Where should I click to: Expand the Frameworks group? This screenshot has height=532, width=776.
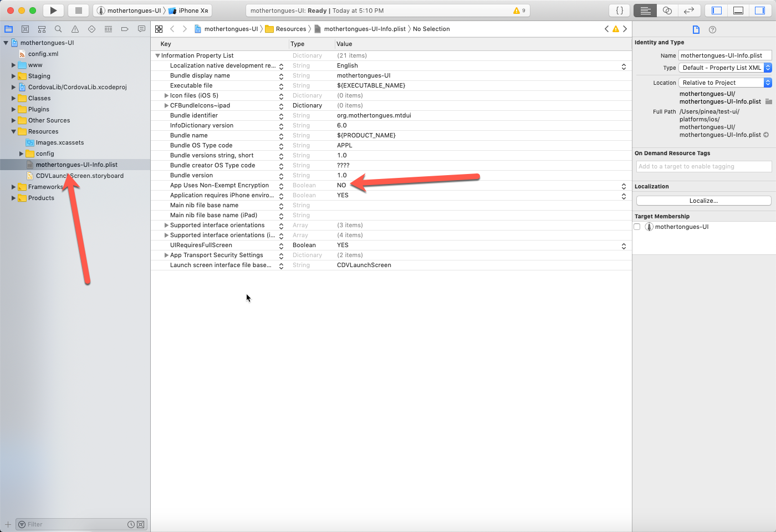(x=14, y=187)
